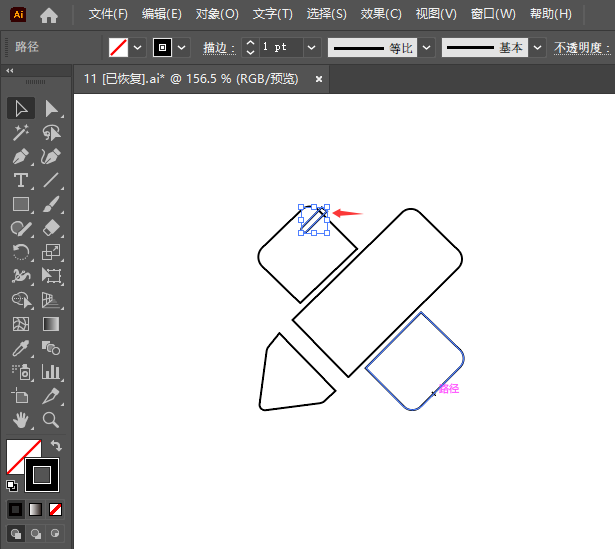Image resolution: width=615 pixels, height=549 pixels.
Task: Click the 描边 stroke panel link
Action: pyautogui.click(x=217, y=47)
